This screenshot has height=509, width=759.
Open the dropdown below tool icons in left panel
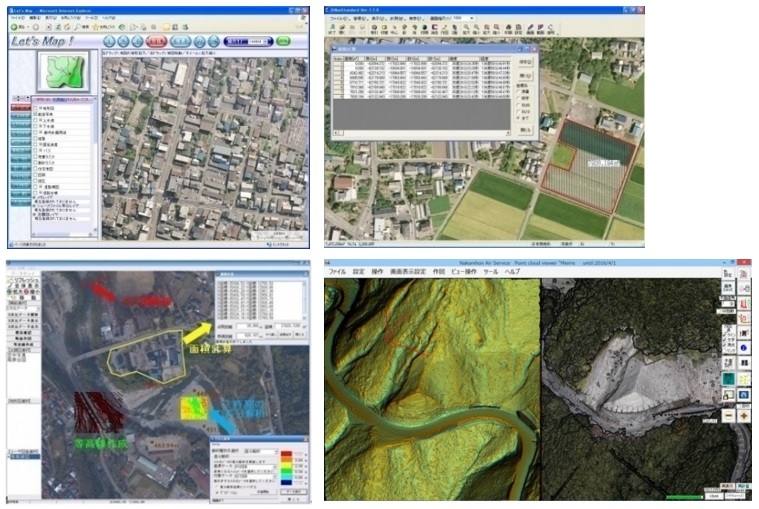(23, 308)
